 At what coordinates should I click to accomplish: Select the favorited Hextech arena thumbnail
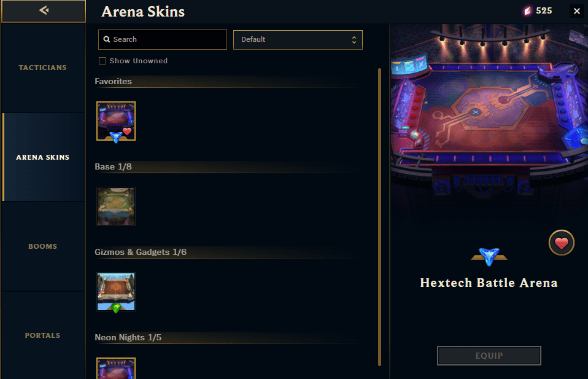coord(116,121)
